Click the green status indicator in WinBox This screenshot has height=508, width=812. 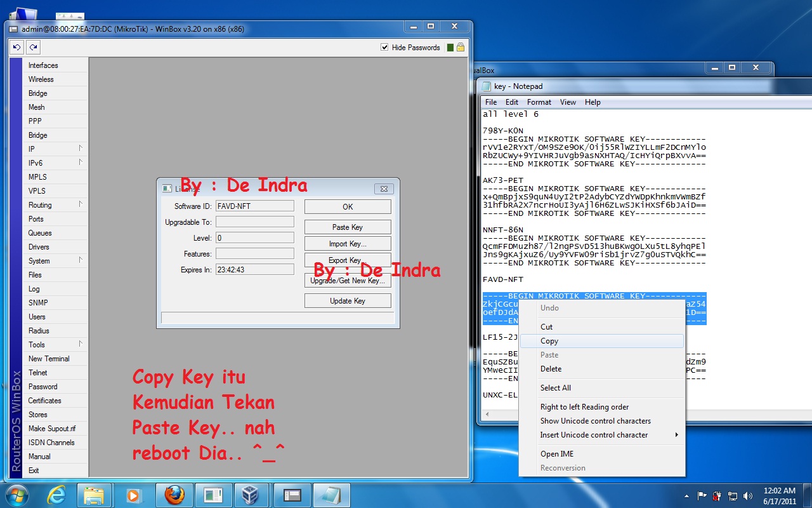tap(450, 48)
